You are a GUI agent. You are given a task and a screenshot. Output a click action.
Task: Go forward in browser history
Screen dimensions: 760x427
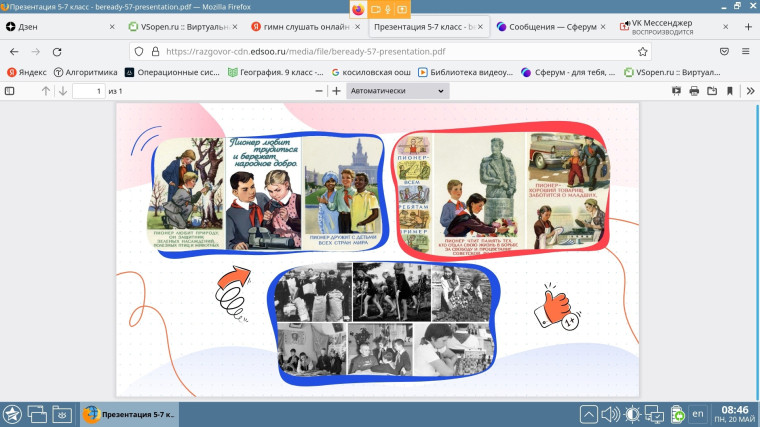pyautogui.click(x=35, y=51)
